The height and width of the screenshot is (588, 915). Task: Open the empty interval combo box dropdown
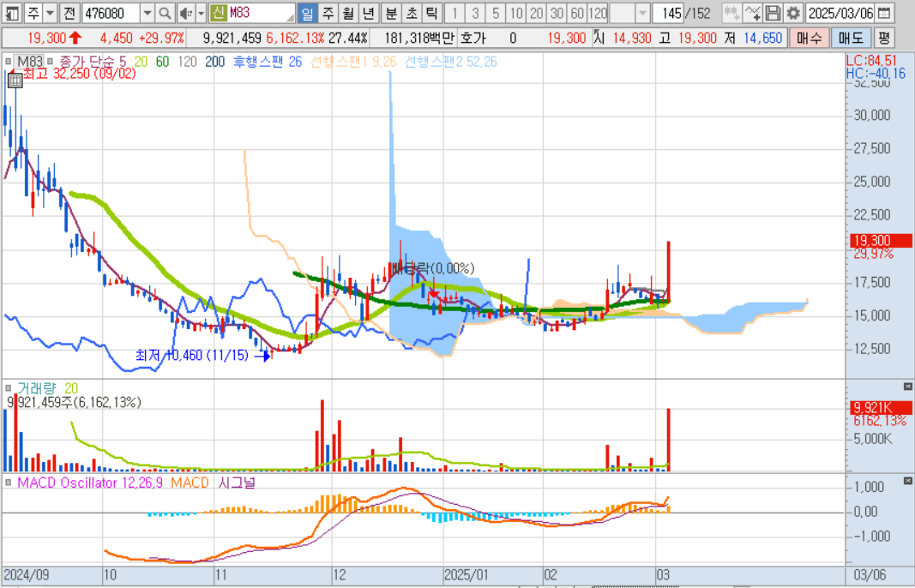[642, 13]
